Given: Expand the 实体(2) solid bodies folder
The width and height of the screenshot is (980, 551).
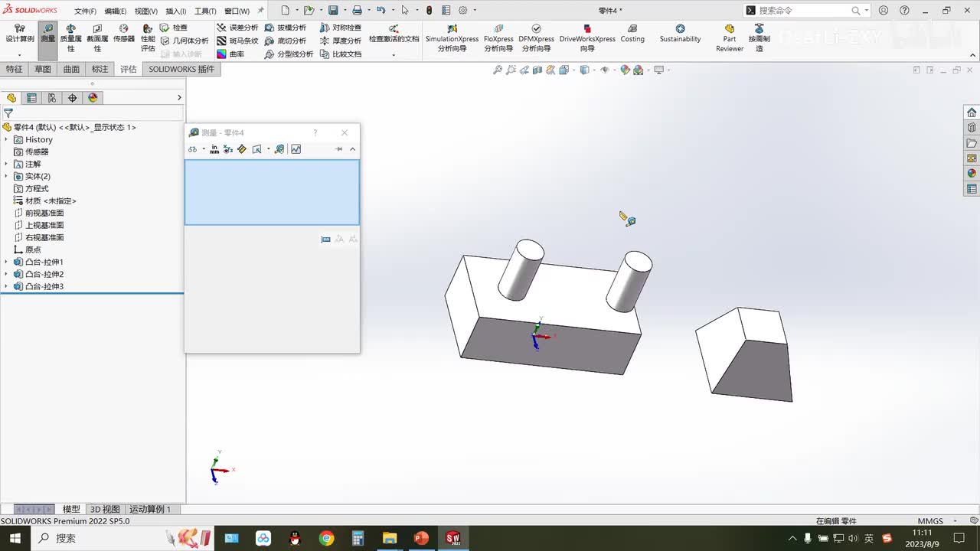Looking at the screenshot, I should coord(6,176).
